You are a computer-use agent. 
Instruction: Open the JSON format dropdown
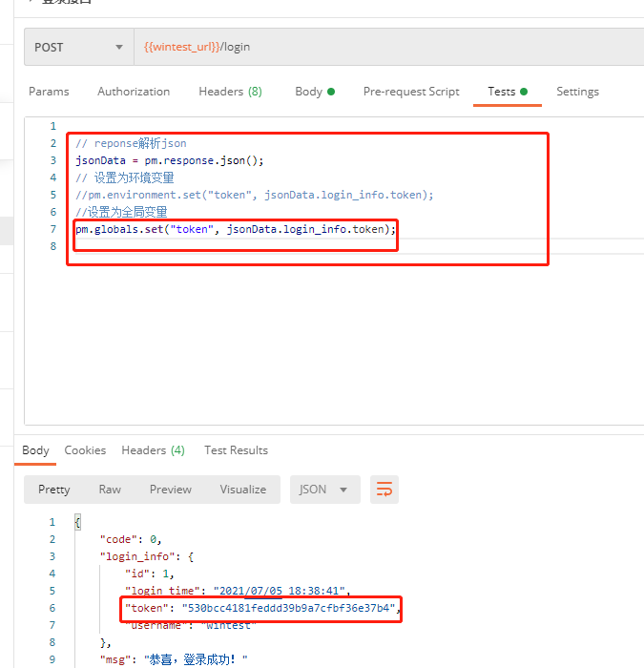325,490
